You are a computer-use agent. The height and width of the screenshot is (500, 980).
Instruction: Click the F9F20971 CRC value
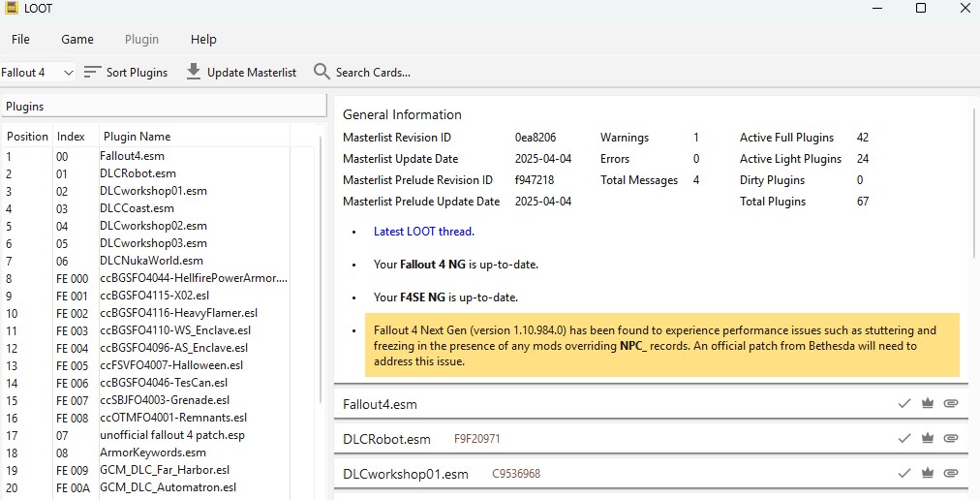[476, 439]
